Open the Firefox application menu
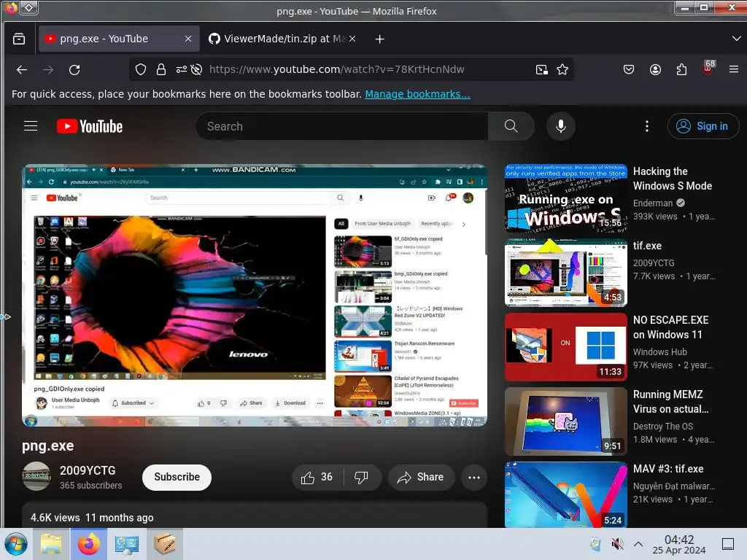The width and height of the screenshot is (747, 560). pos(734,69)
